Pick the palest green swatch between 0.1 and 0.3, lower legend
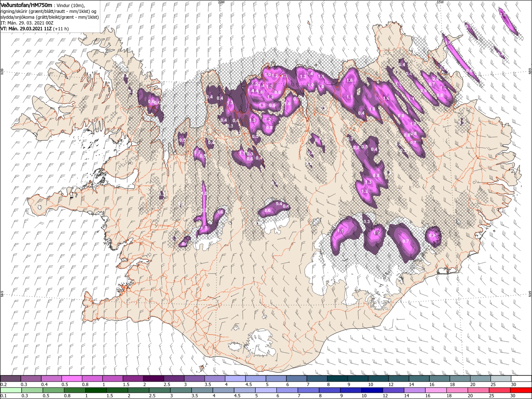This screenshot has height=399, width=532. tap(11, 390)
